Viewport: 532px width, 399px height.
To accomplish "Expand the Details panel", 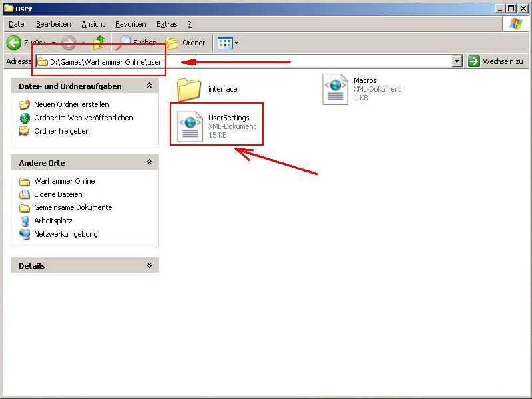I will coord(149,265).
